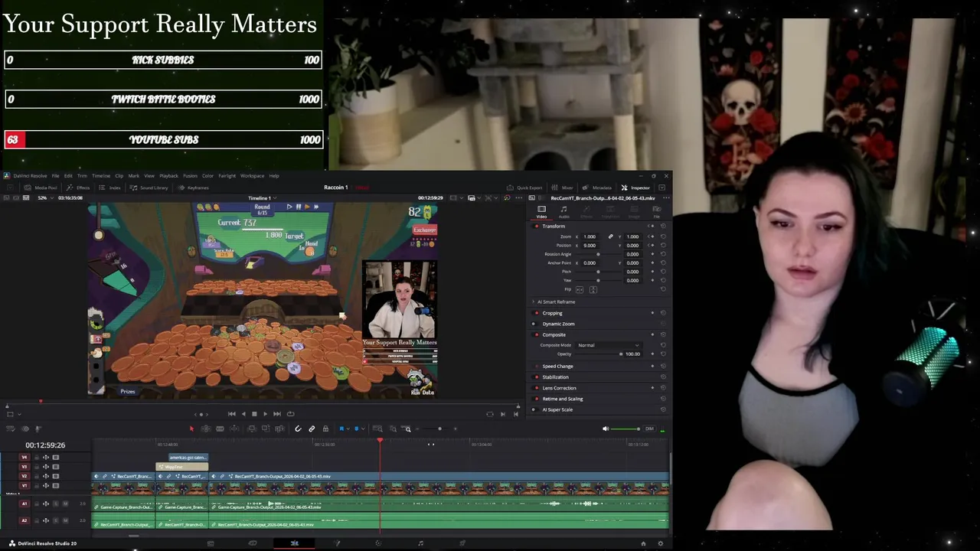Click the Quick Export button
This screenshot has height=551, width=980.
[524, 187]
